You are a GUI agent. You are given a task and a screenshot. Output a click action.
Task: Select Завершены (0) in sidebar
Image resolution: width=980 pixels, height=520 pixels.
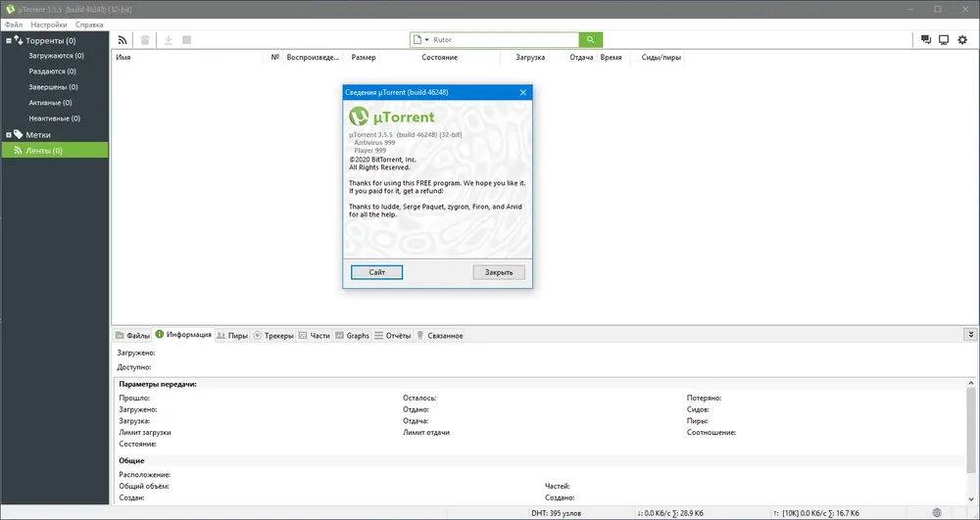pyautogui.click(x=55, y=87)
